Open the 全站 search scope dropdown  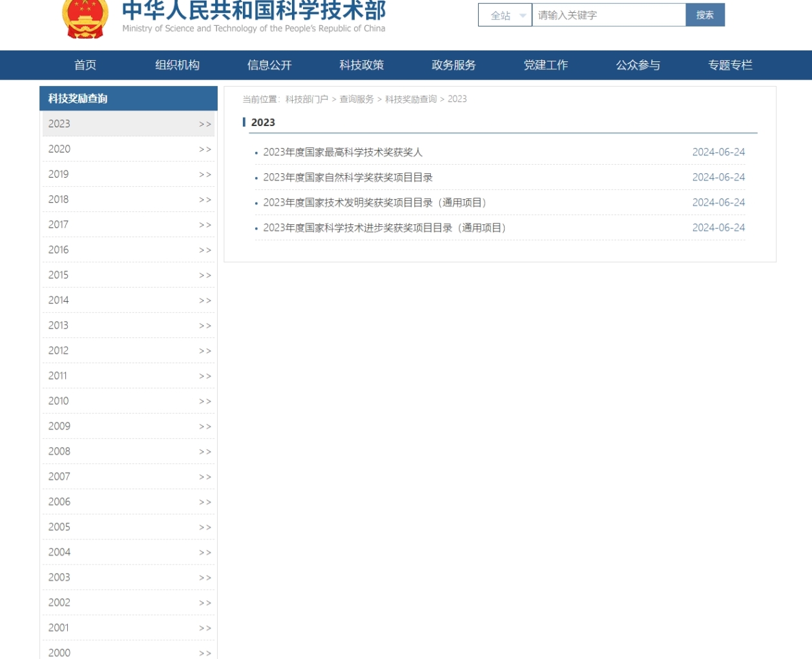505,15
